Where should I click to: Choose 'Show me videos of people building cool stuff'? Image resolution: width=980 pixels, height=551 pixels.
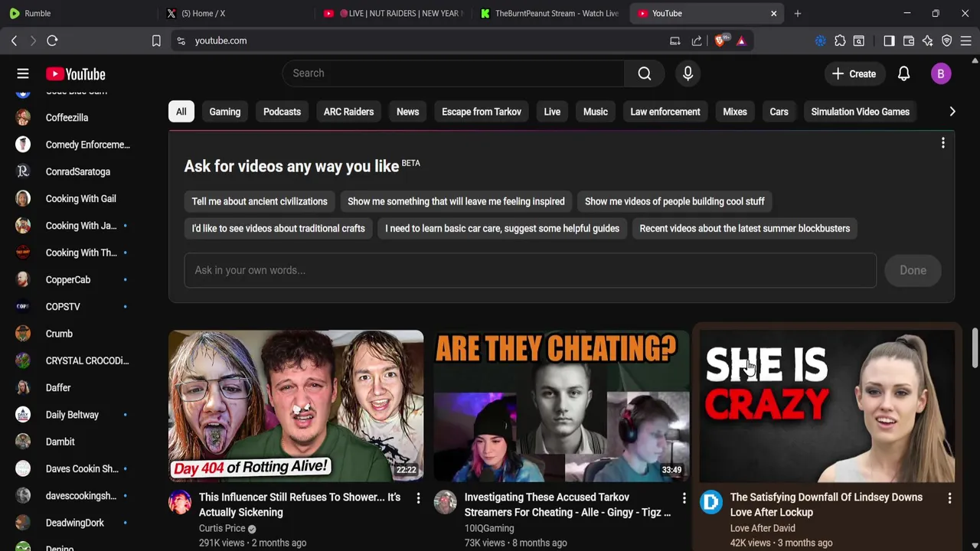coord(675,201)
